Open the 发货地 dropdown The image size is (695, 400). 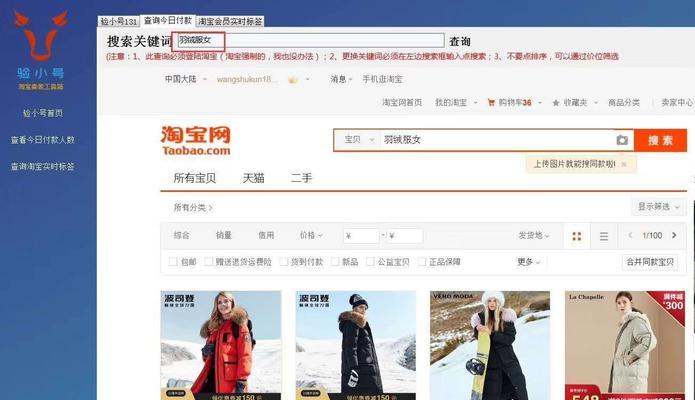534,235
